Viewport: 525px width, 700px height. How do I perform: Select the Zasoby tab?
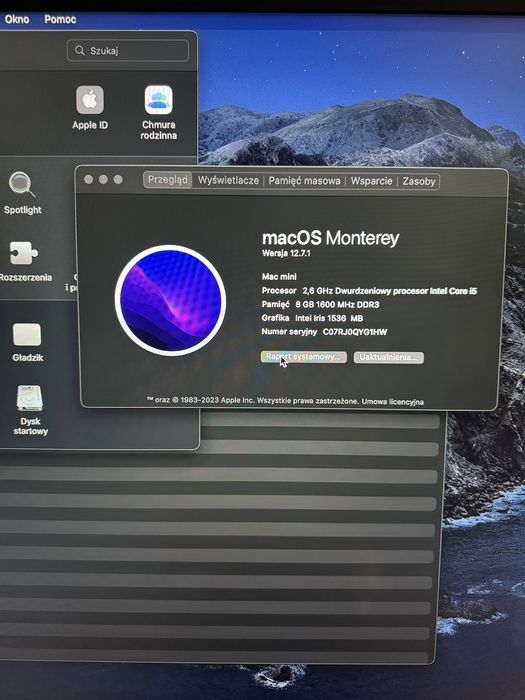419,181
